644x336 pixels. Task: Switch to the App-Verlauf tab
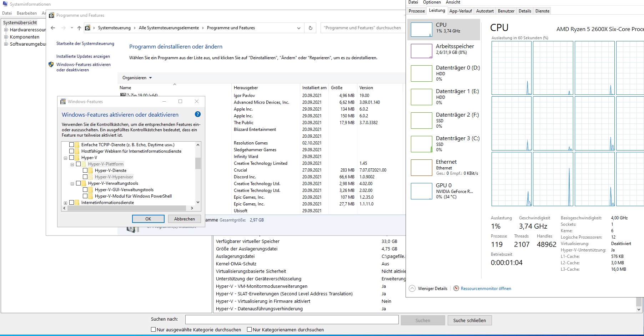[461, 11]
